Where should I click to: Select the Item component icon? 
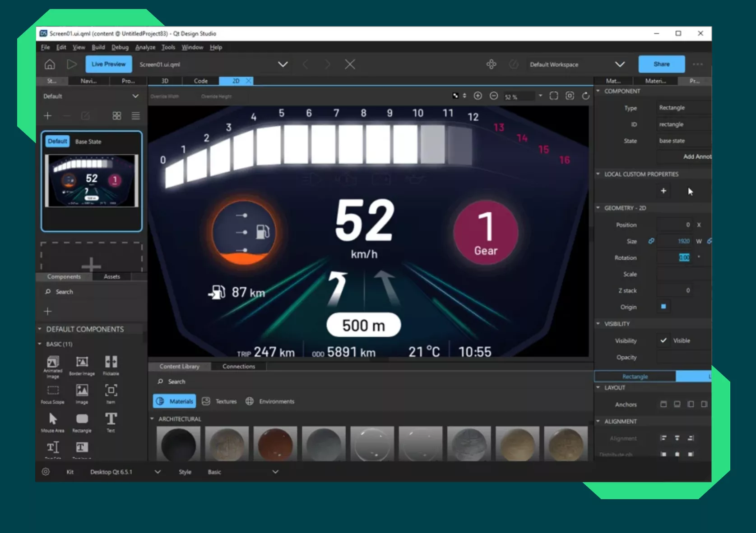point(111,390)
